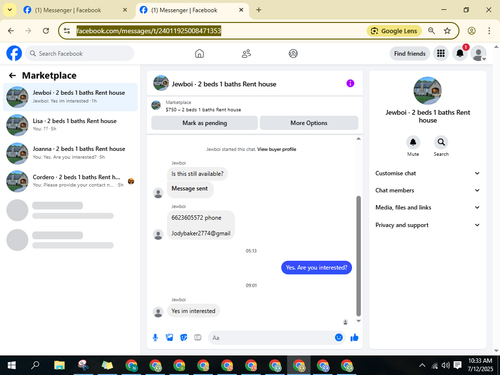500x375 pixels.
Task: Open a new browser tab
Action: (259, 10)
